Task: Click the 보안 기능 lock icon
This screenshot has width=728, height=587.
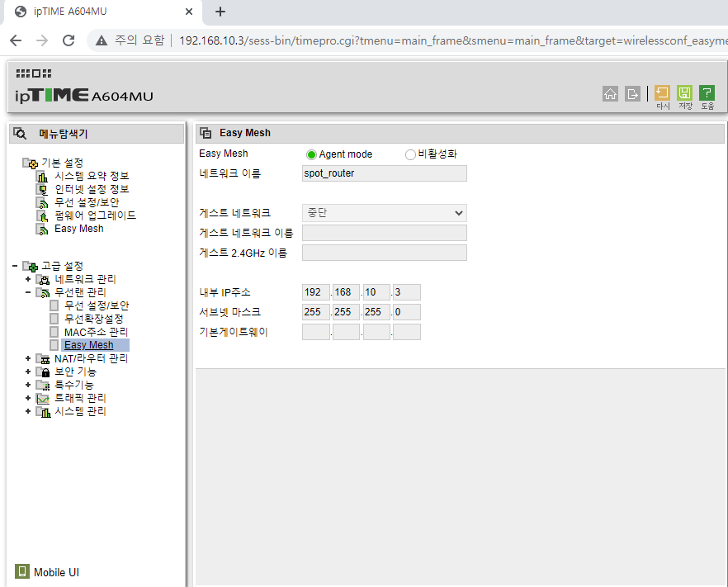Action: [x=43, y=372]
